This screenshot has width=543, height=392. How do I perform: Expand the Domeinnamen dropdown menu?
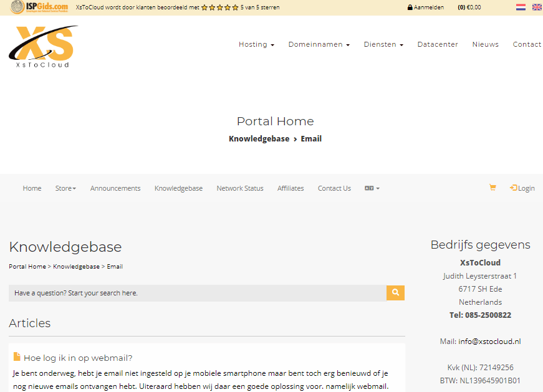[319, 44]
